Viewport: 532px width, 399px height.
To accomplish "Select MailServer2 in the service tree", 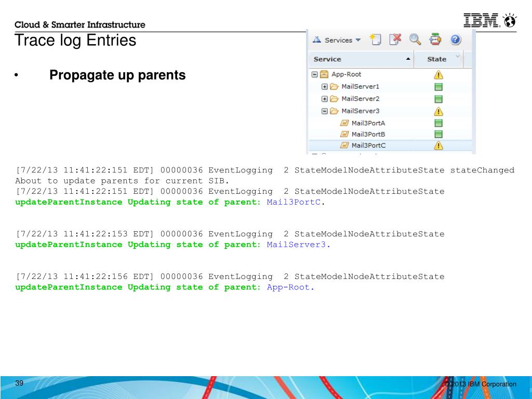I will click(x=361, y=99).
